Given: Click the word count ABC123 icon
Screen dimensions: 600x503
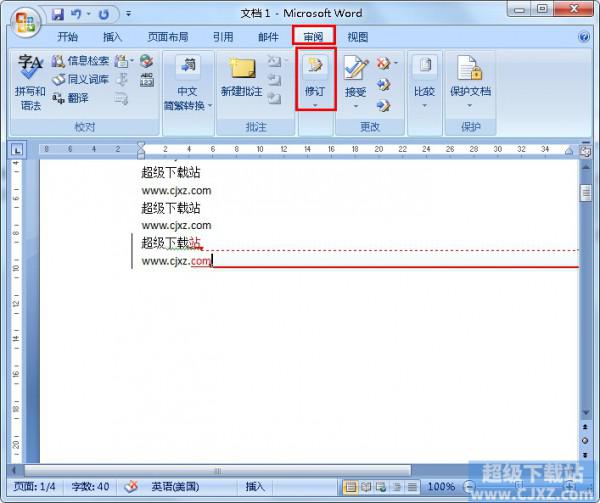Looking at the screenshot, I should coord(147,80).
